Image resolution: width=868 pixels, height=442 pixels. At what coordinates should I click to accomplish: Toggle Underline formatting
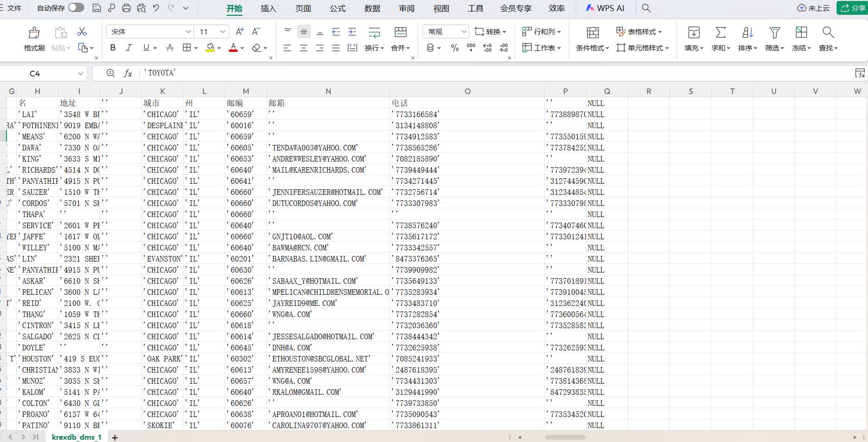pyautogui.click(x=146, y=48)
